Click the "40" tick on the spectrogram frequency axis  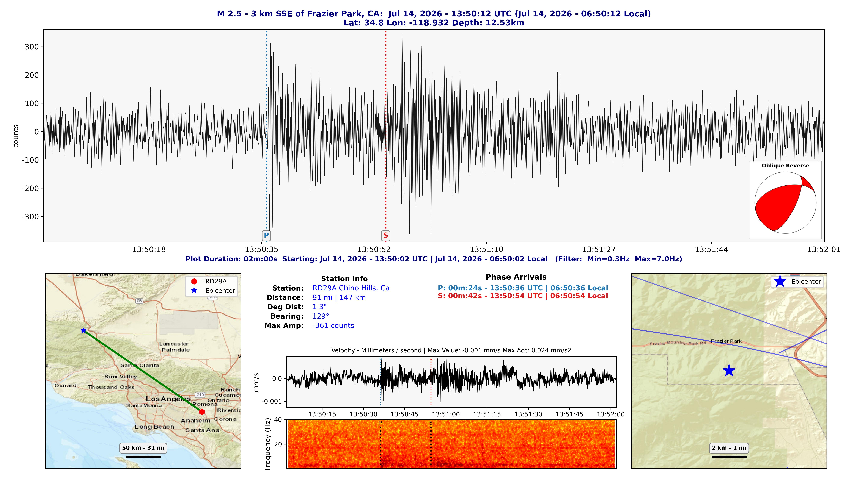(278, 420)
